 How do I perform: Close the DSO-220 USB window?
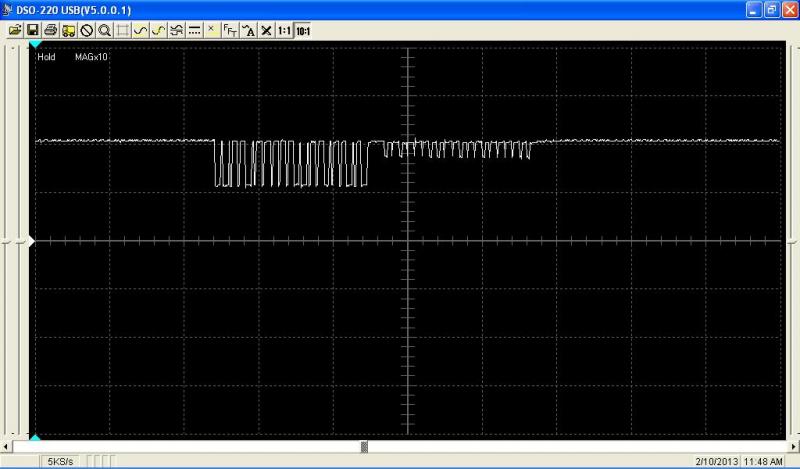coord(790,10)
